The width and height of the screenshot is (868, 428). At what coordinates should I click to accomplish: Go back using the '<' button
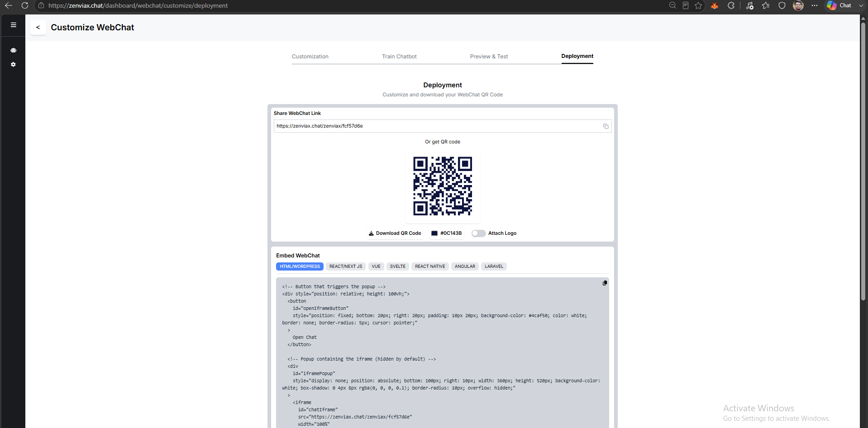(38, 28)
